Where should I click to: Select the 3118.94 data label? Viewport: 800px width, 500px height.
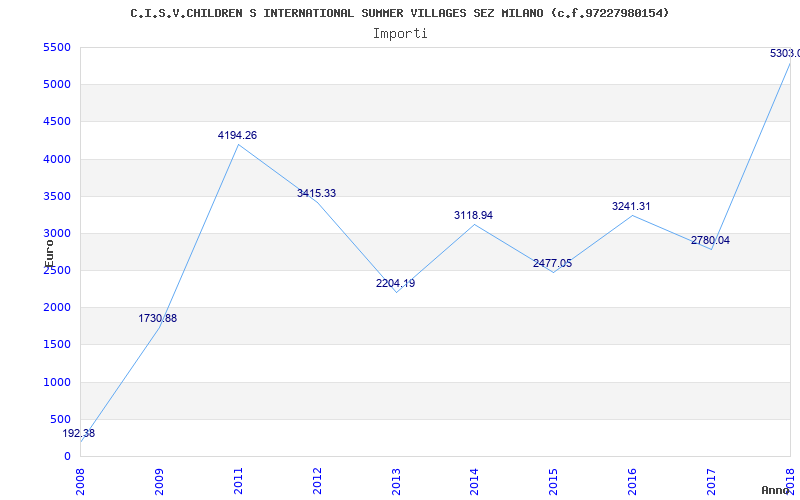[x=473, y=215]
